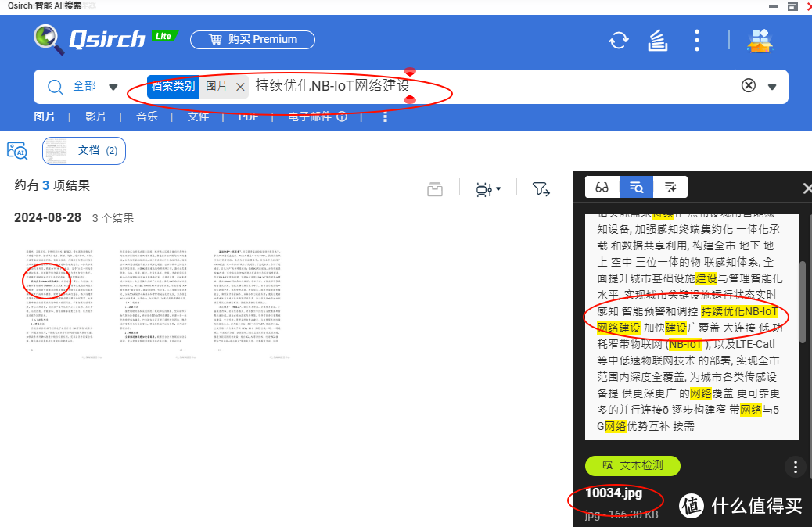
Task: Open the three-dot menu in the top bar
Action: pos(696,40)
